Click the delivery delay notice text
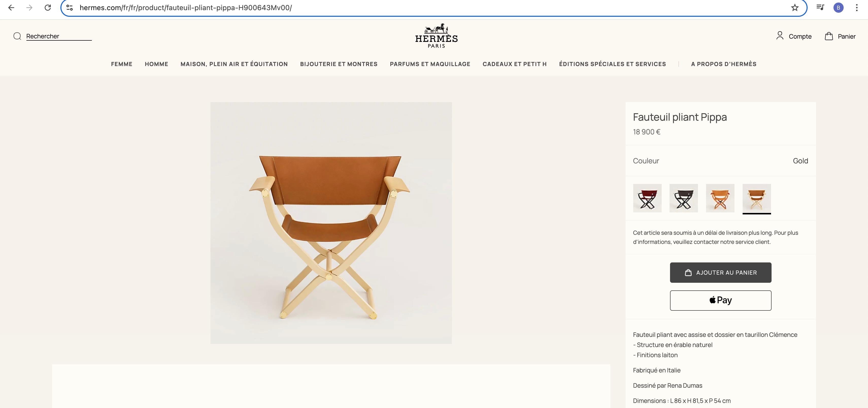Screen dimensions: 868x408 point(715,237)
